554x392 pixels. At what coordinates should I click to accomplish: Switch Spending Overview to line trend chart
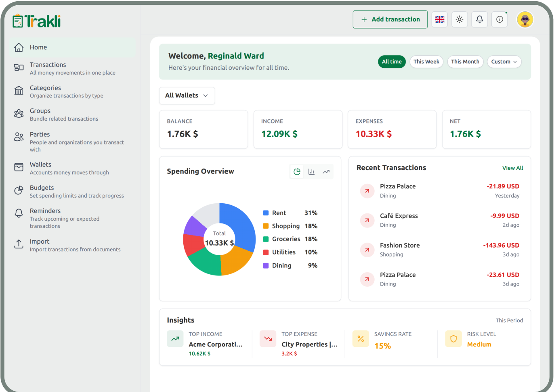click(326, 172)
